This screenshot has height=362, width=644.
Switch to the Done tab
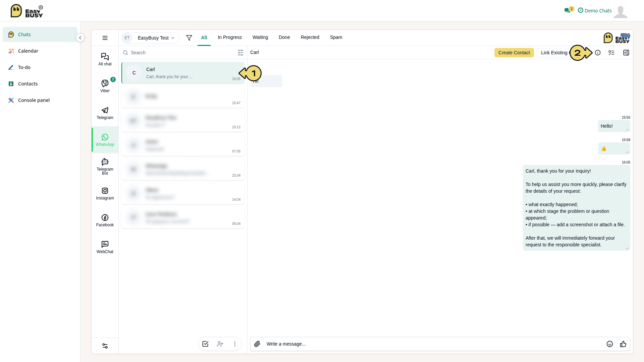284,37
